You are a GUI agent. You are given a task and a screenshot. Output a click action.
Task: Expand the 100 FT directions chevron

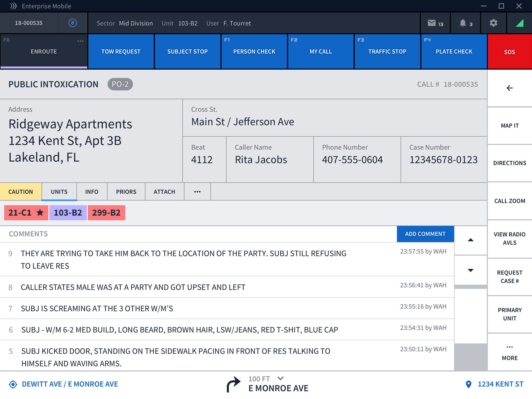pyautogui.click(x=280, y=378)
